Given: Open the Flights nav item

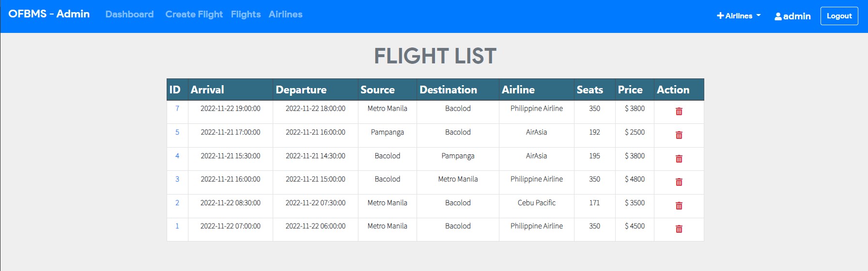Looking at the screenshot, I should [246, 15].
